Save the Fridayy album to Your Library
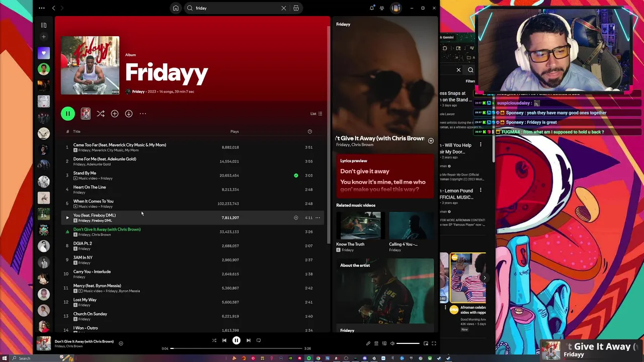The height and width of the screenshot is (362, 644). coord(115,114)
